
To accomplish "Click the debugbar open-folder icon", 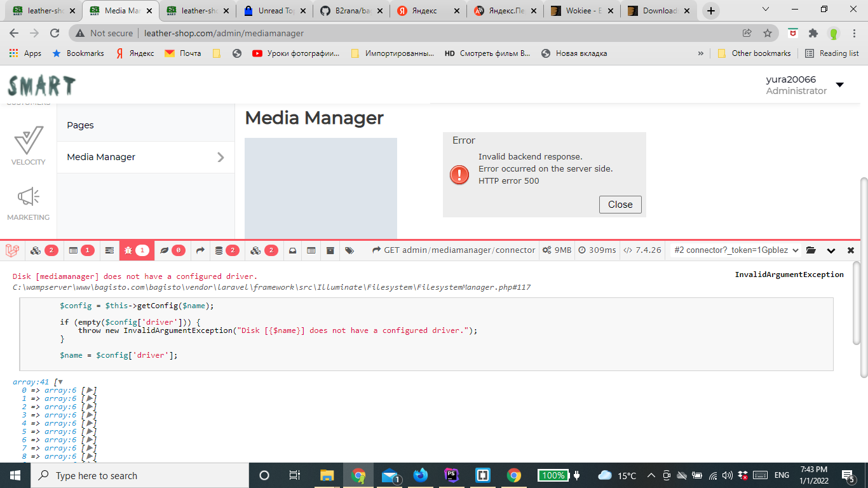I will pos(811,250).
